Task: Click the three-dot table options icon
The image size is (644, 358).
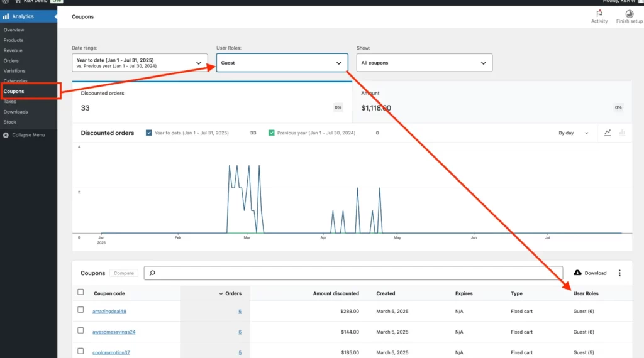Action: pos(619,273)
